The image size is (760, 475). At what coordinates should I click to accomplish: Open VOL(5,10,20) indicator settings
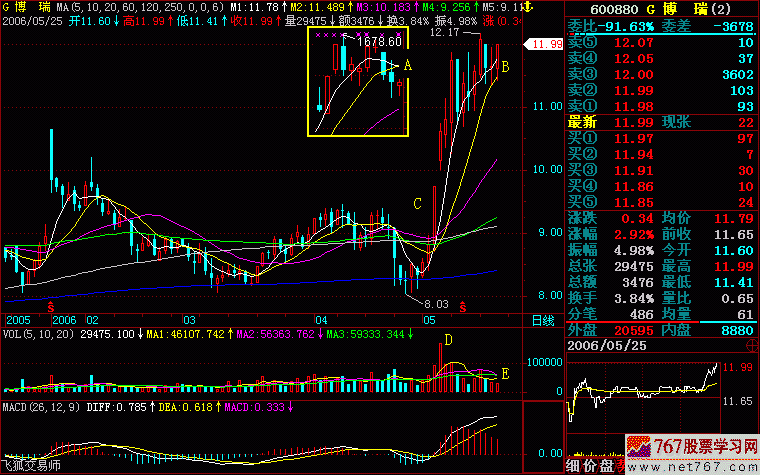pyautogui.click(x=38, y=333)
